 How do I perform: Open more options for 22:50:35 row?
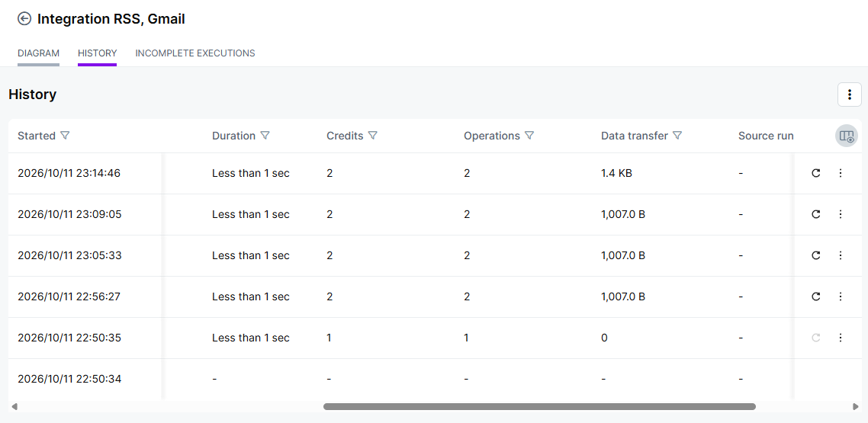click(x=841, y=338)
